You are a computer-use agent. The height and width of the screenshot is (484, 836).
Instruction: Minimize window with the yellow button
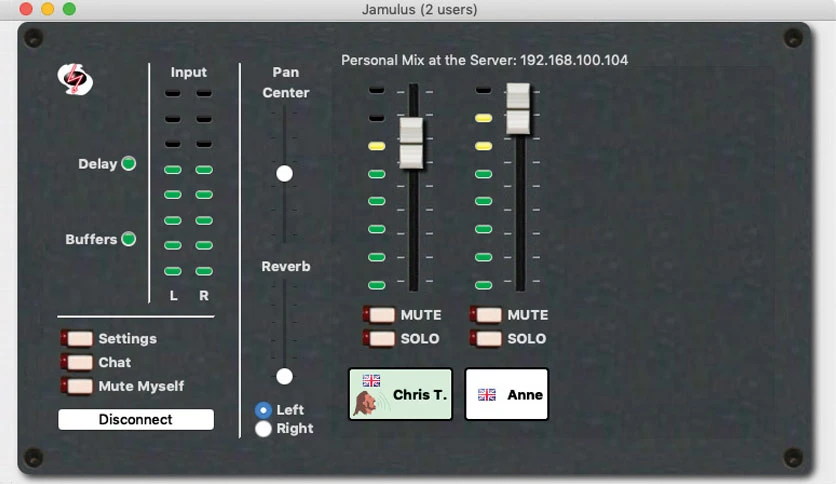click(x=47, y=9)
